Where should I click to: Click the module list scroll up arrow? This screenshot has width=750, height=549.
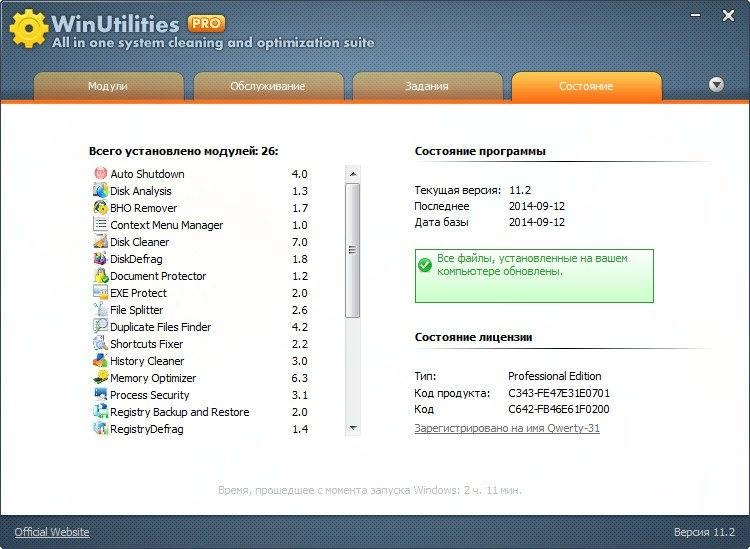tap(353, 174)
